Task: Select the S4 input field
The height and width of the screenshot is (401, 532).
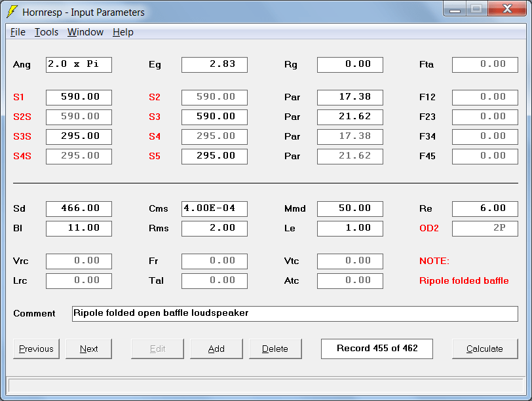Action: pyautogui.click(x=214, y=137)
